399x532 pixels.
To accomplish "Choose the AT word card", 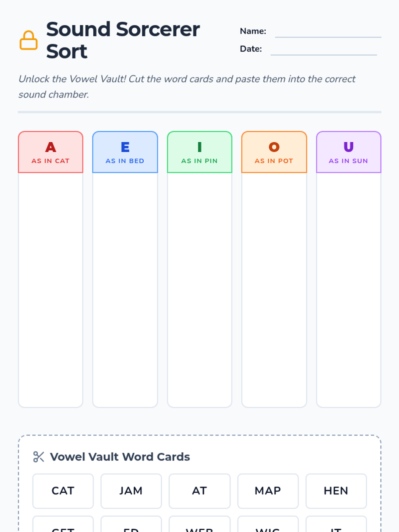I will [x=199, y=491].
